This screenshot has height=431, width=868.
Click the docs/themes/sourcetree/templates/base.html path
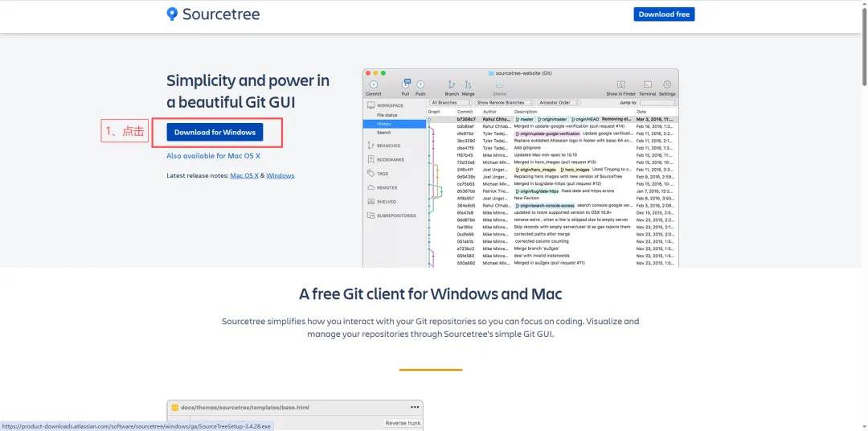coord(245,408)
